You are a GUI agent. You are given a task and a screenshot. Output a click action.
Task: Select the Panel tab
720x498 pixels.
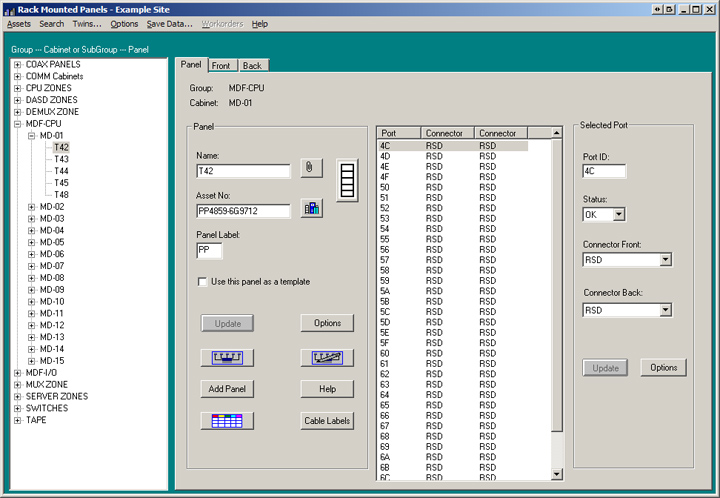click(x=191, y=65)
